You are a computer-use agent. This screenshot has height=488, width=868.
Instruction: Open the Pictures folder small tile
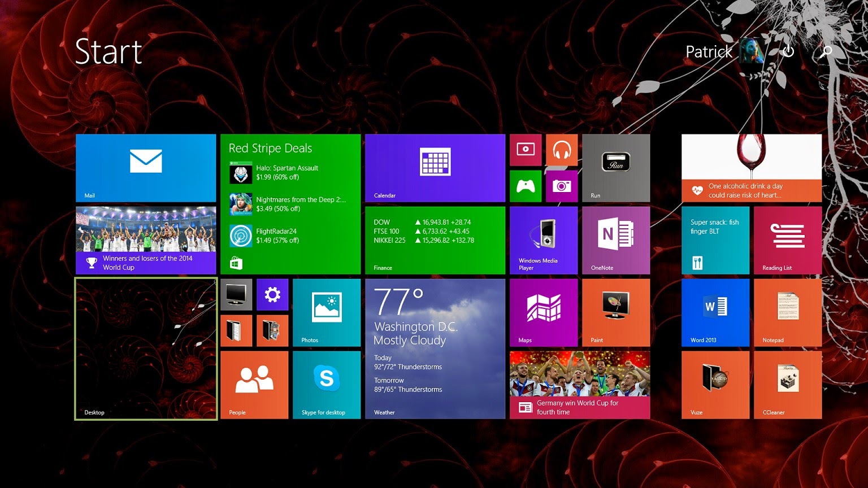click(x=272, y=330)
